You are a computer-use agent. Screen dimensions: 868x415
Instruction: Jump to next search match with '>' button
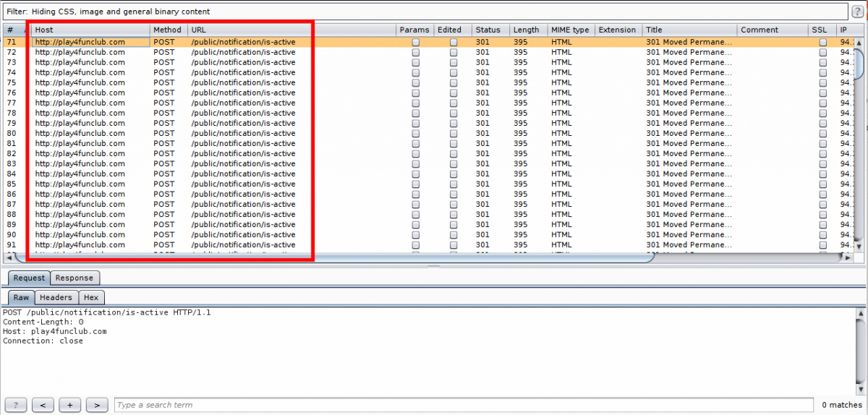point(96,405)
